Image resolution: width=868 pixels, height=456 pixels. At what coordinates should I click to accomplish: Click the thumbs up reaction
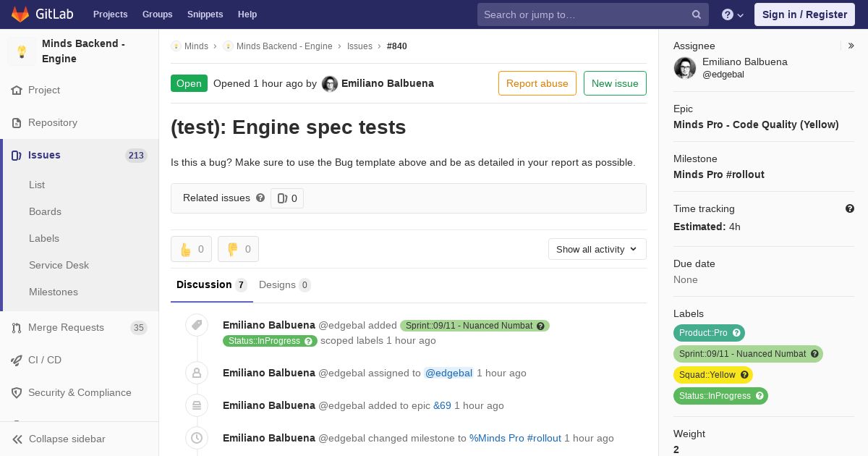pyautogui.click(x=191, y=249)
